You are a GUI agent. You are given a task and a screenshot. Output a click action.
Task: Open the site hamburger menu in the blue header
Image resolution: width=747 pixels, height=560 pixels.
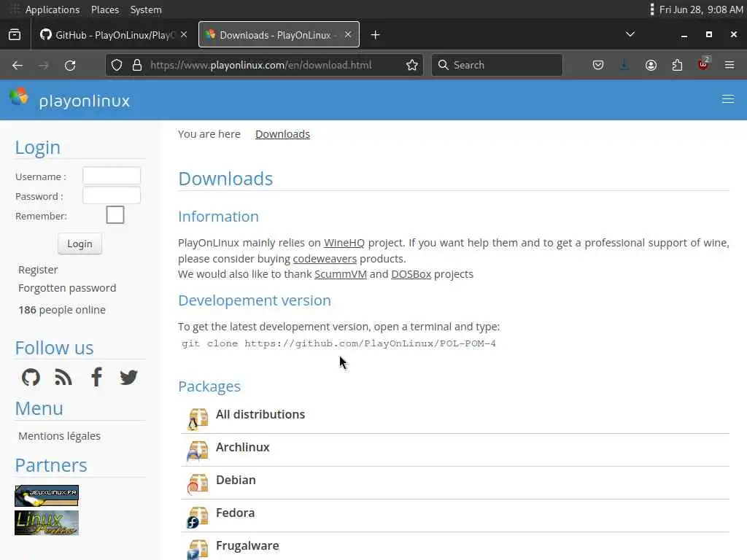click(x=727, y=99)
